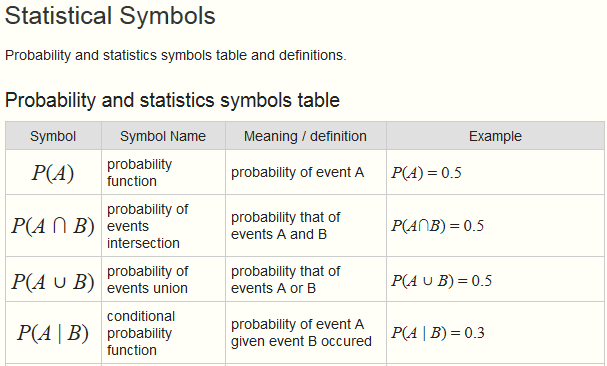Click the Statistical Symbols page heading
607x366 pixels.
pos(110,16)
